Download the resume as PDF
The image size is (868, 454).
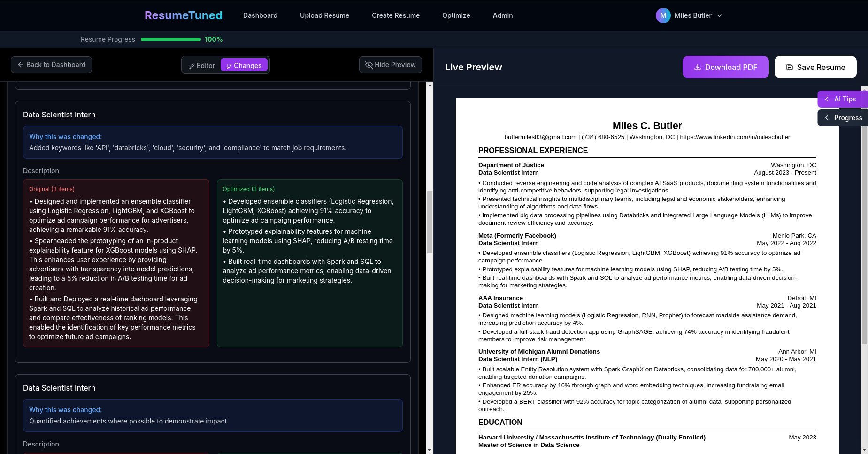coord(725,67)
